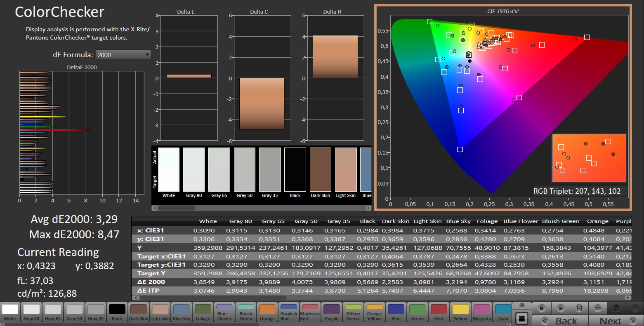The height and width of the screenshot is (326, 644).
Task: Pick the Black swatch in bottom strip
Action: click(117, 312)
